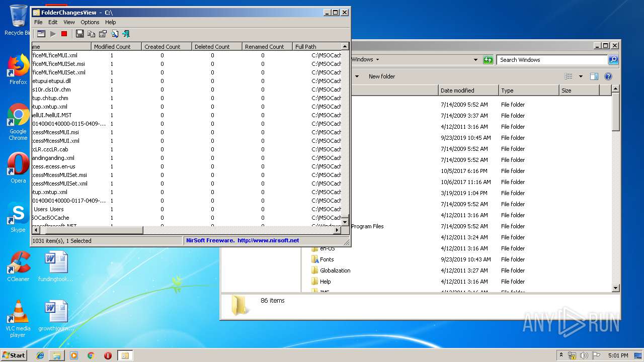This screenshot has width=644, height=362.
Task: Open the Options menu
Action: pos(90,22)
